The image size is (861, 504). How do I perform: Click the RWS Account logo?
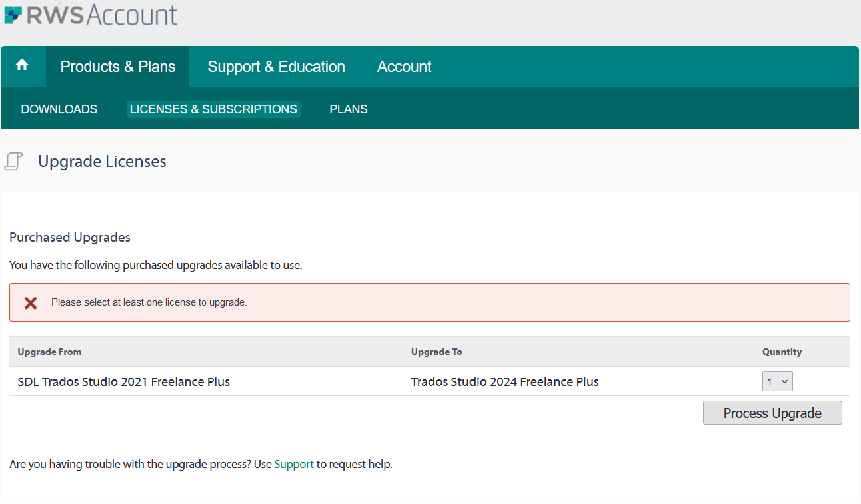[91, 15]
